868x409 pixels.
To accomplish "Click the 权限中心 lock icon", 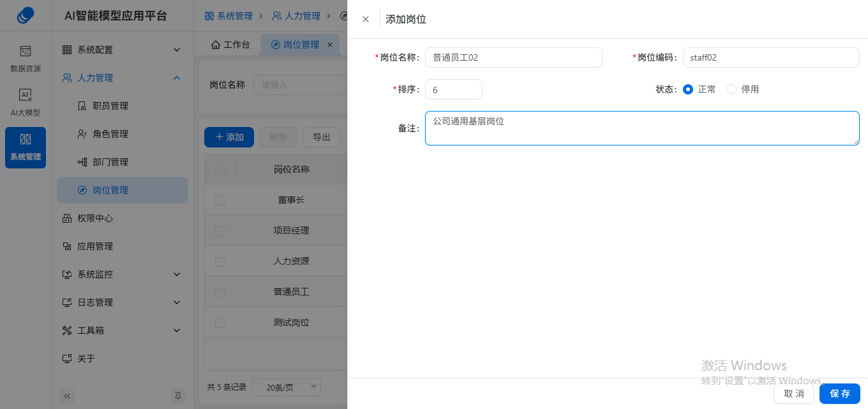I will tap(67, 218).
